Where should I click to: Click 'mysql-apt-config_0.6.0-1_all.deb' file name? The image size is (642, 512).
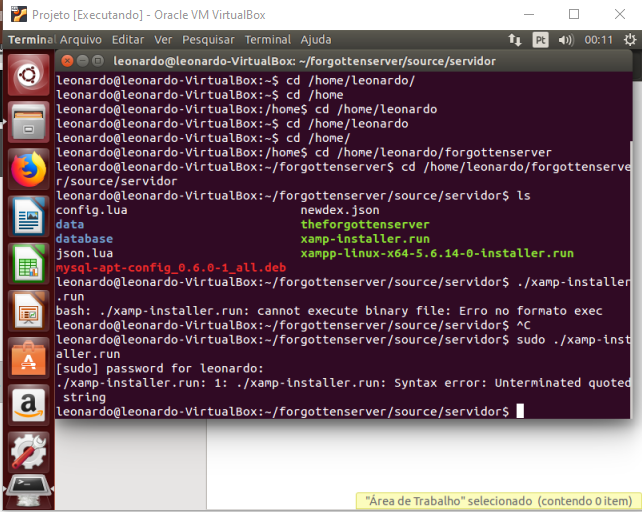[x=171, y=268]
